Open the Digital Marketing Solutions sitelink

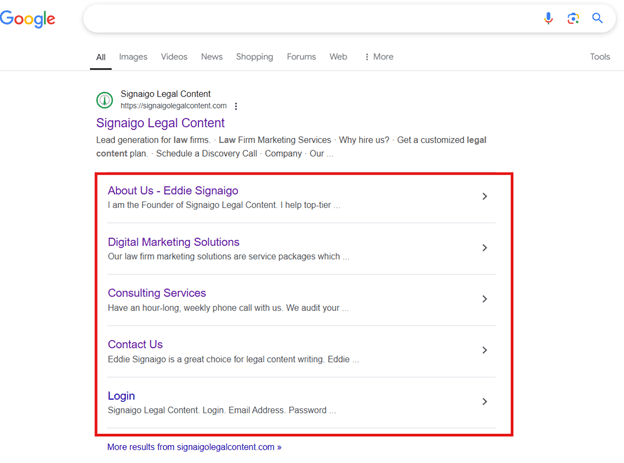(x=174, y=242)
